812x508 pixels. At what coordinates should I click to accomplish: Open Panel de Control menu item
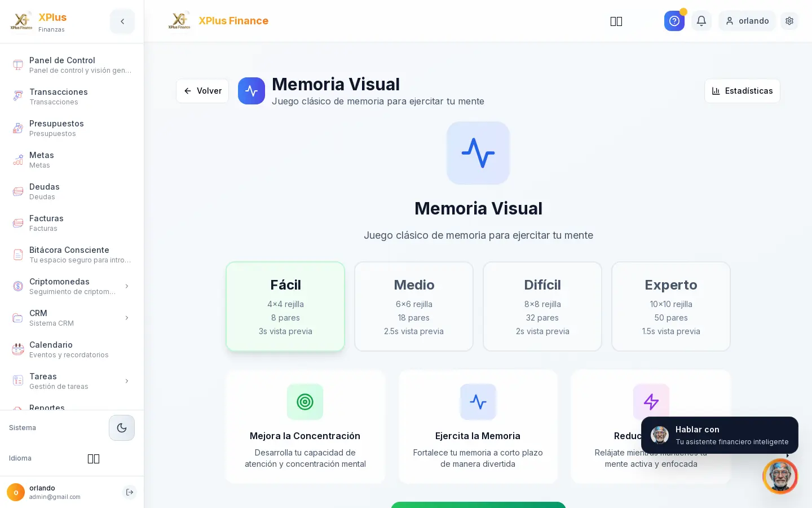pyautogui.click(x=72, y=65)
